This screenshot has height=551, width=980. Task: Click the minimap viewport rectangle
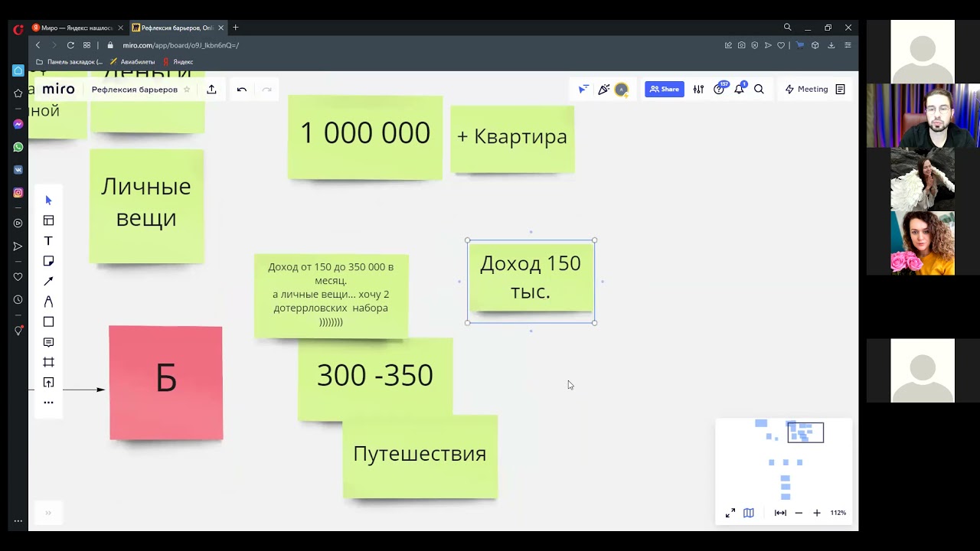[805, 432]
